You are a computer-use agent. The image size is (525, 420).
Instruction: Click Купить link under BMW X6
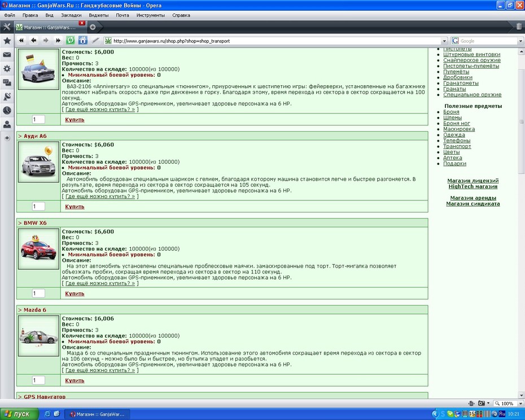(75, 294)
